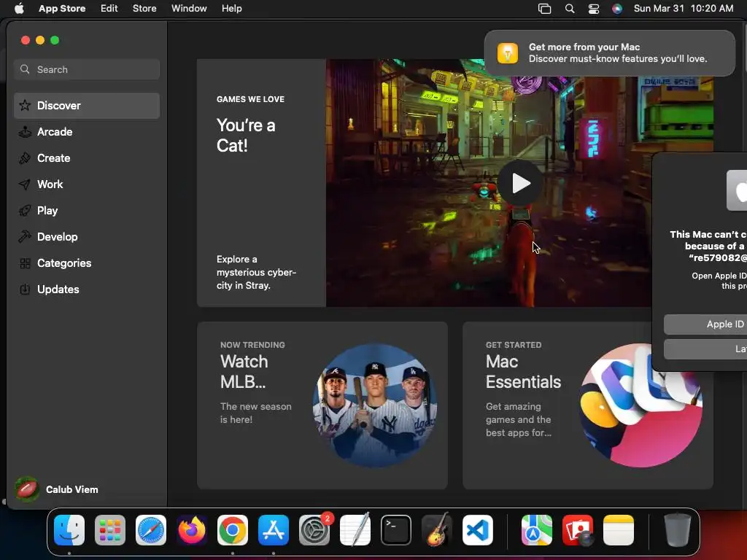Image resolution: width=747 pixels, height=560 pixels.
Task: Open the Mac Essentials card
Action: pos(588,405)
